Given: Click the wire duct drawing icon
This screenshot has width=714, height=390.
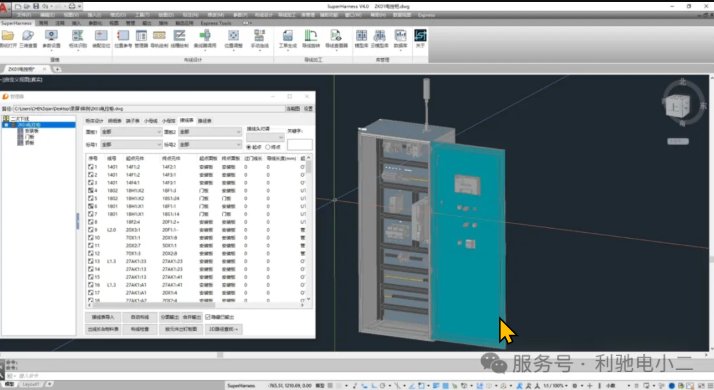Looking at the screenshot, I should coord(179,36).
